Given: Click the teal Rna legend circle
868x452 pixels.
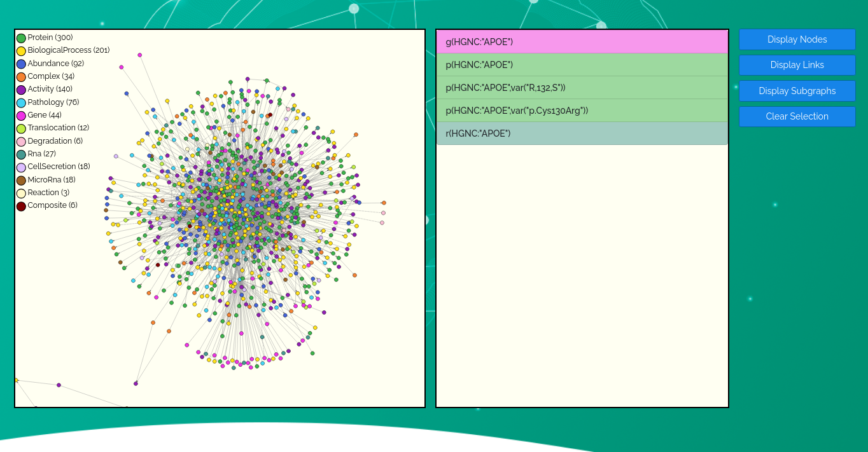Looking at the screenshot, I should click(x=21, y=154).
